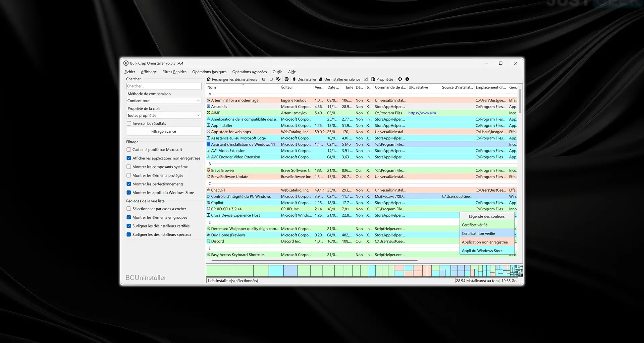Collapse the A group header
Image resolution: width=644 pixels, height=343 pixels.
pos(210,94)
